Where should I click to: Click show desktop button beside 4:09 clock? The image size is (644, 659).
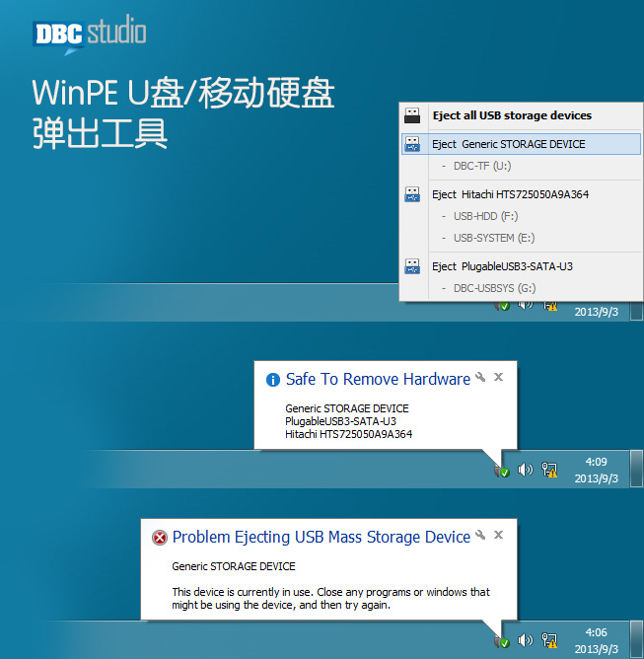[636, 469]
